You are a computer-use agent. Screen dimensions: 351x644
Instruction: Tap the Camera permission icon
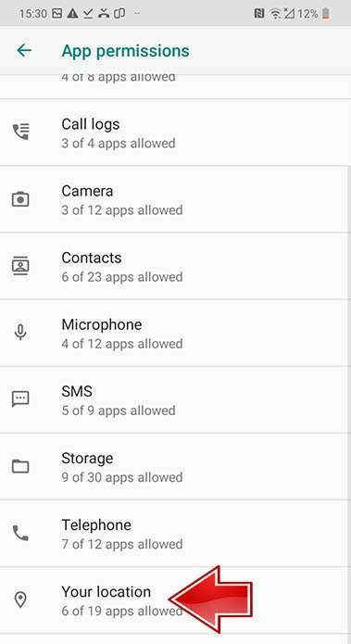pos(20,199)
